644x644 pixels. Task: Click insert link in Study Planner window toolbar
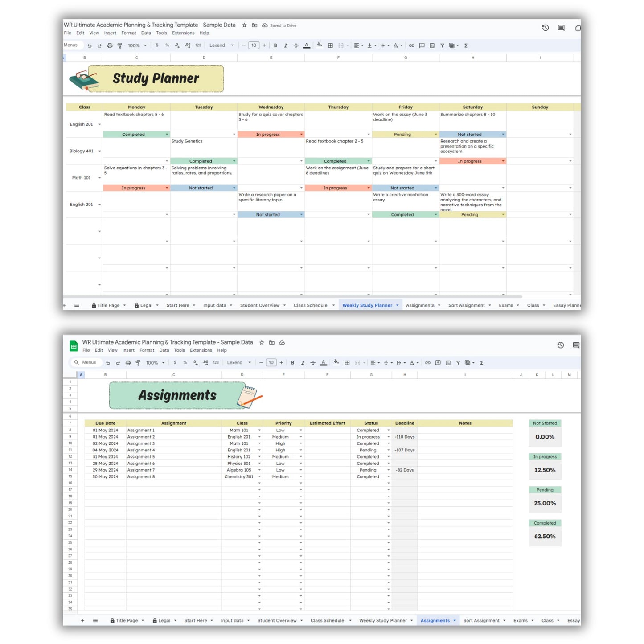(411, 45)
